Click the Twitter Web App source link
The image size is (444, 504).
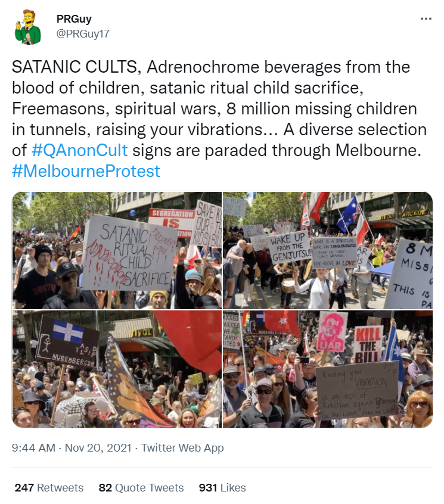tap(182, 448)
